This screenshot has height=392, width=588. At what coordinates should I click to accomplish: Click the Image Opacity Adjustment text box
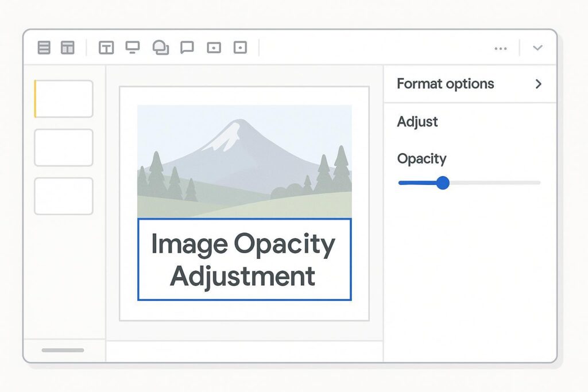coord(244,259)
